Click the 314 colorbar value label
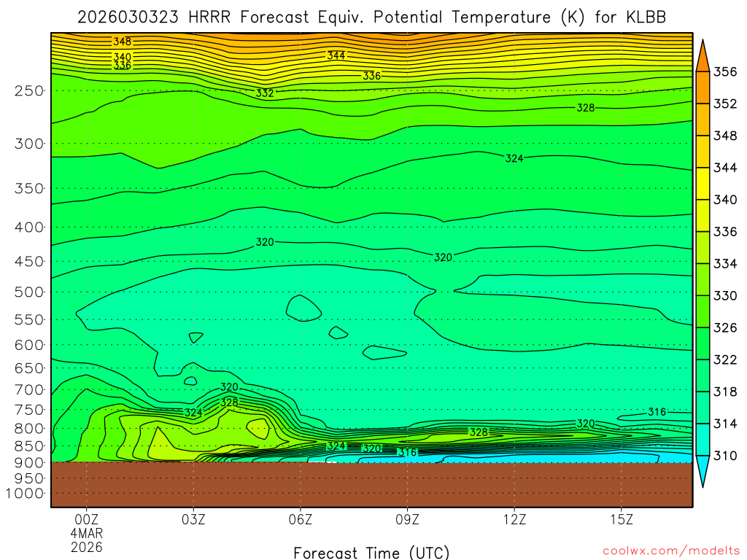747x560 pixels. (x=724, y=424)
